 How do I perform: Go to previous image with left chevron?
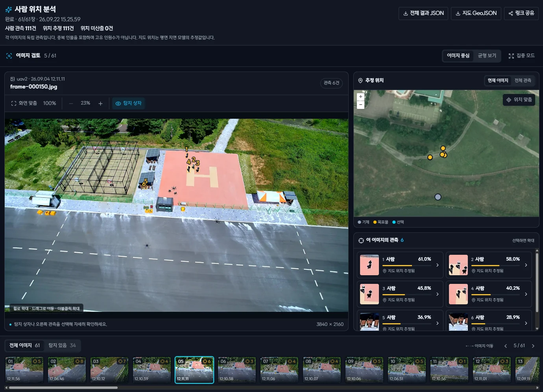coord(506,346)
